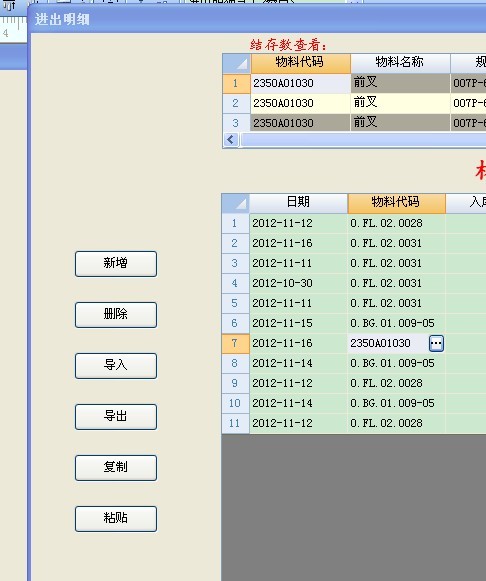Viewport: 486px width, 581px height.
Task: Click date 2012-11-16 in row 2
Action: (x=299, y=243)
